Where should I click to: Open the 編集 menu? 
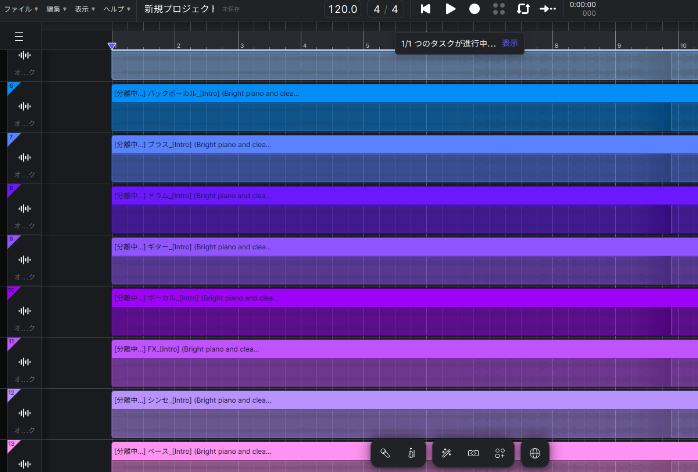[x=56, y=9]
